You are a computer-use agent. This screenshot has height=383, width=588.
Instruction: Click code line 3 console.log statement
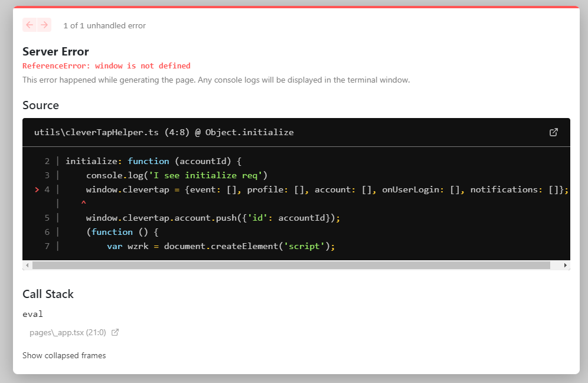pyautogui.click(x=177, y=175)
